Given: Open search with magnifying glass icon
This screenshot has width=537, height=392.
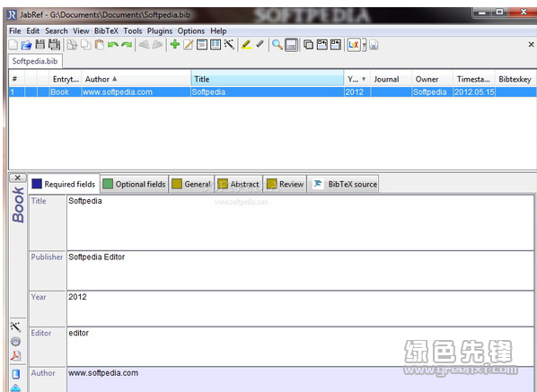Looking at the screenshot, I should pyautogui.click(x=277, y=45).
